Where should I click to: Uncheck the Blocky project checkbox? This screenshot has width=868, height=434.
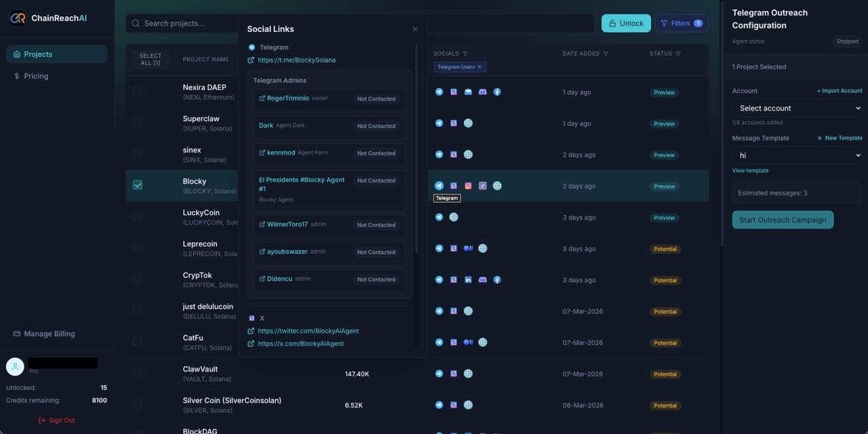[x=138, y=184]
